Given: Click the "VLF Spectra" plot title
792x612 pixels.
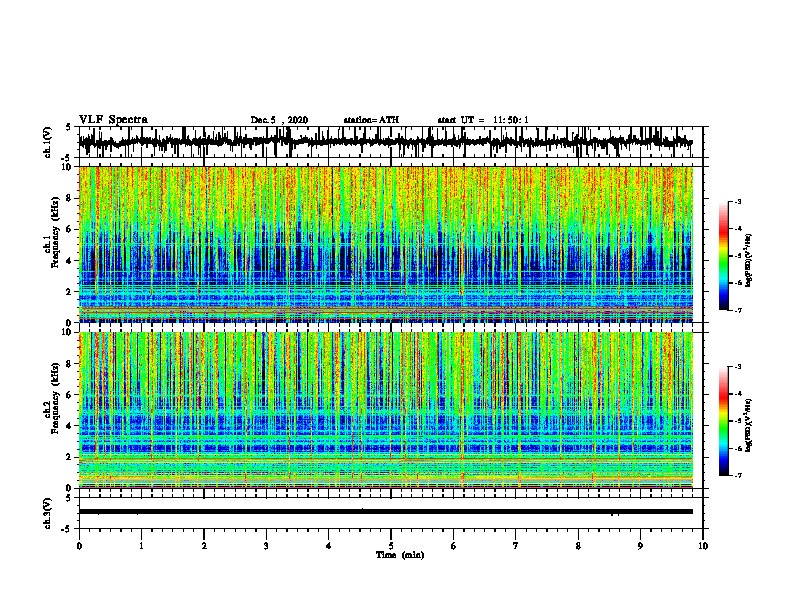Looking at the screenshot, I should point(113,120).
